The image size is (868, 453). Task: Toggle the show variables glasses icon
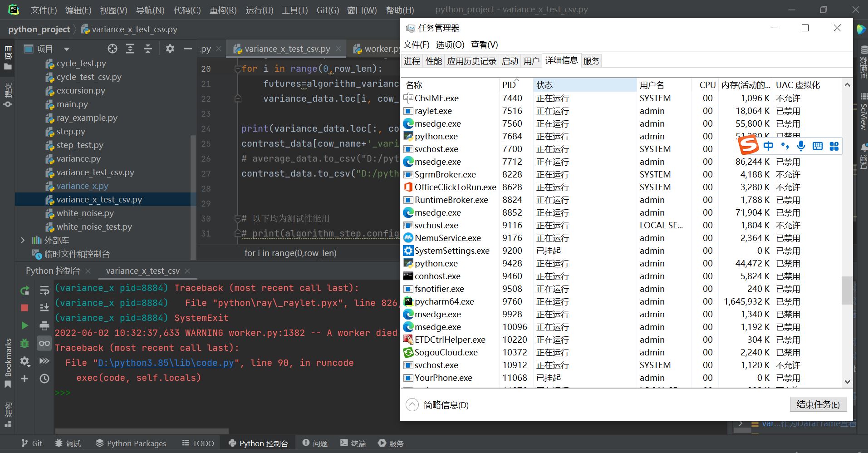coord(44,343)
